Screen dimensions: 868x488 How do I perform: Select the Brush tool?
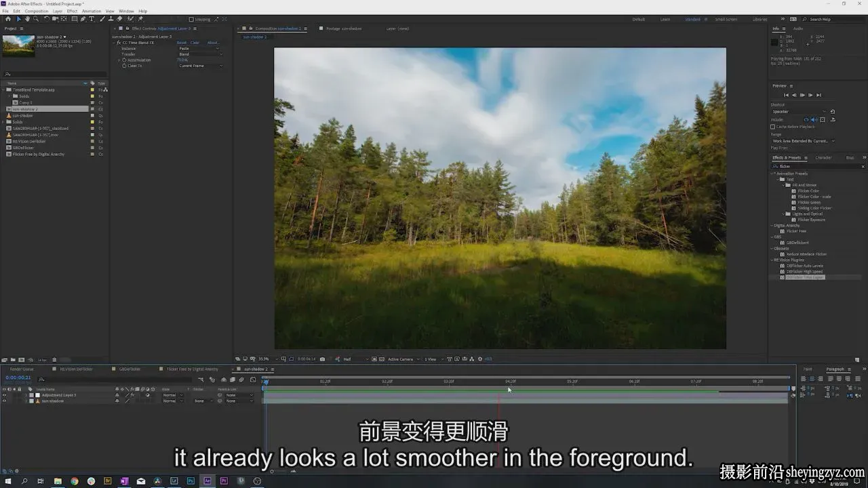tap(102, 19)
